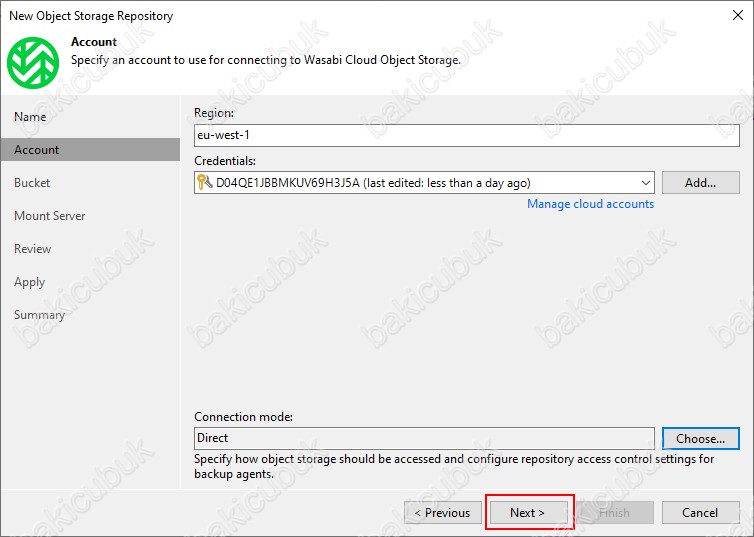The width and height of the screenshot is (754, 537).
Task: Click the Connection mode Direct field
Action: [424, 438]
